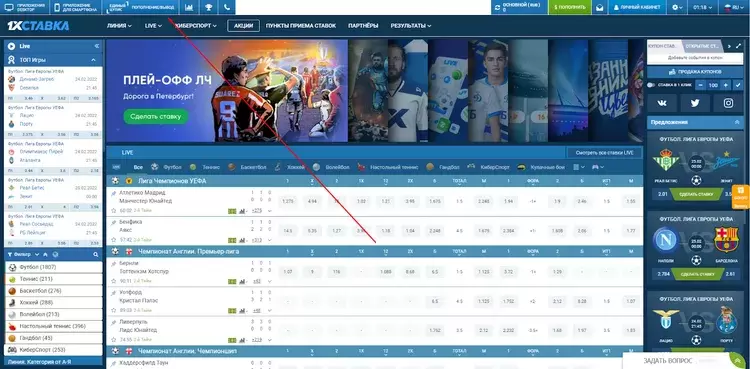Click search icon in filter bar
Screen dimensions: 750x369
(x=96, y=255)
